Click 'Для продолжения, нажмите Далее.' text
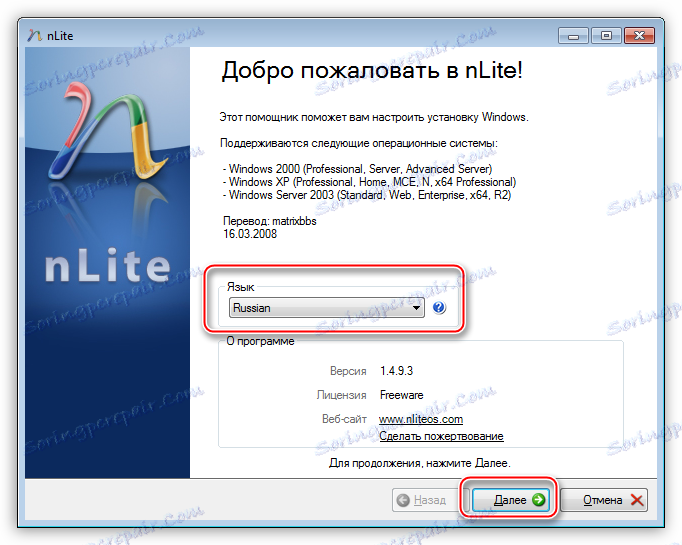This screenshot has height=545, width=682. (x=420, y=463)
